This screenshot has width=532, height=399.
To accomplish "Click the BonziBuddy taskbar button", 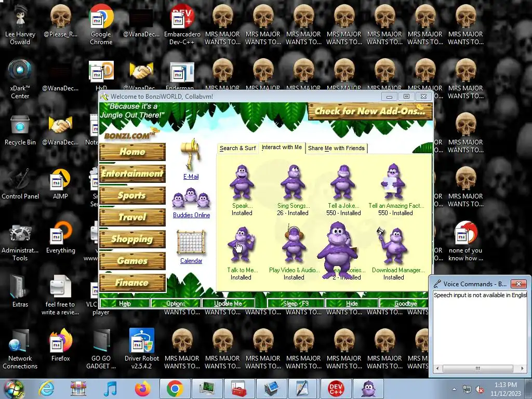I will [x=368, y=389].
